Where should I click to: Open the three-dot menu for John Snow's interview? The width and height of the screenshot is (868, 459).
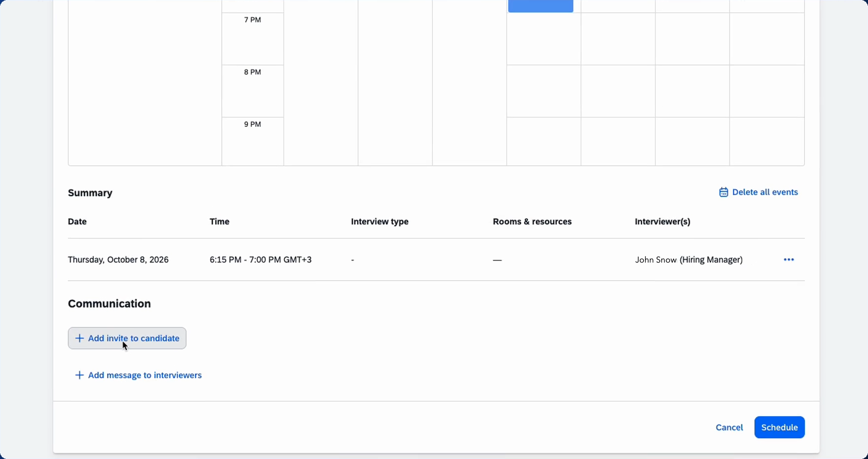(789, 260)
